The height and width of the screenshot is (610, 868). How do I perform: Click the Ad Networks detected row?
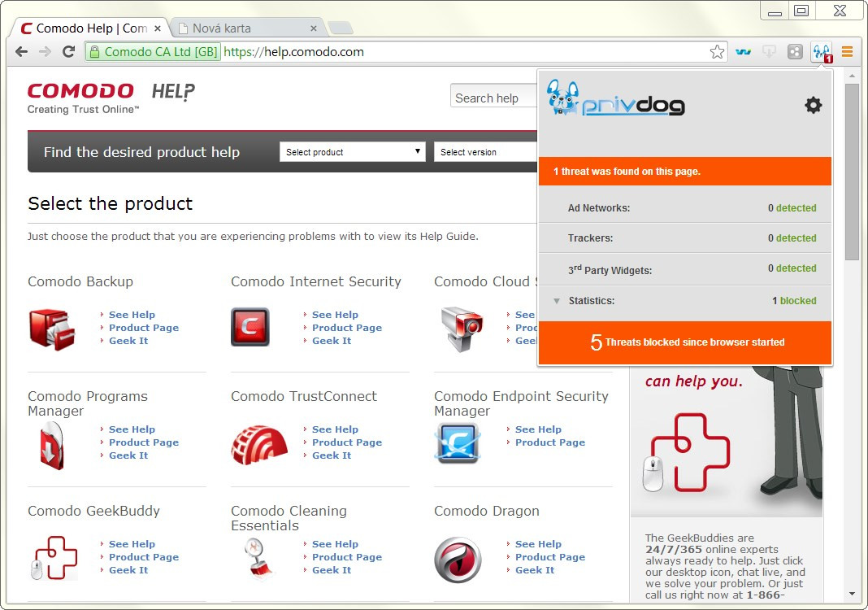685,208
